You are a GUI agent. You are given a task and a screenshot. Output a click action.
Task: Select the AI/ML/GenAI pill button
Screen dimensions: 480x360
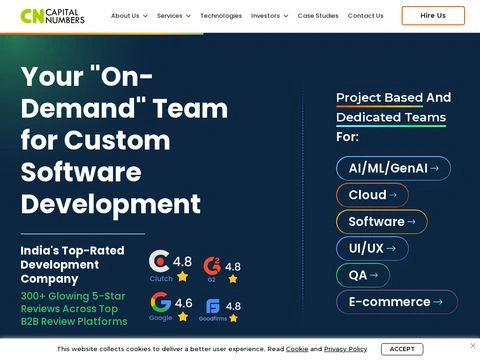393,168
